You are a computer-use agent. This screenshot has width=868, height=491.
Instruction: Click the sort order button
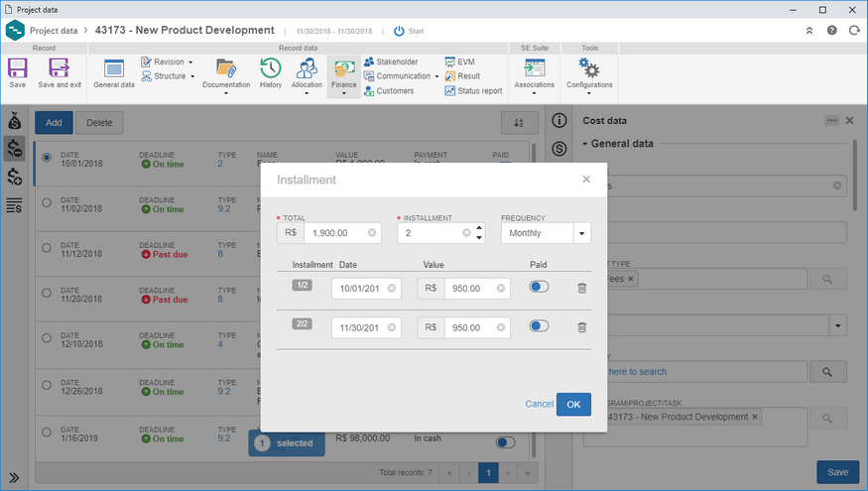click(519, 123)
